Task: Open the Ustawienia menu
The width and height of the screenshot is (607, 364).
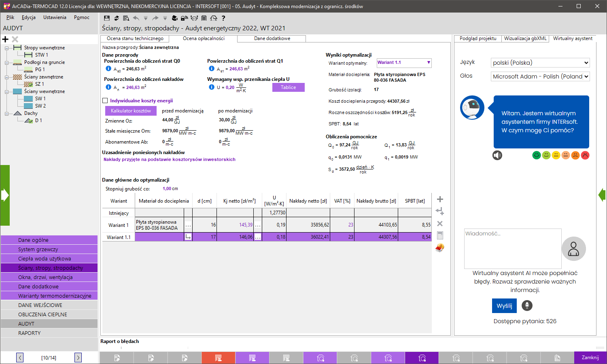Action: tap(55, 17)
